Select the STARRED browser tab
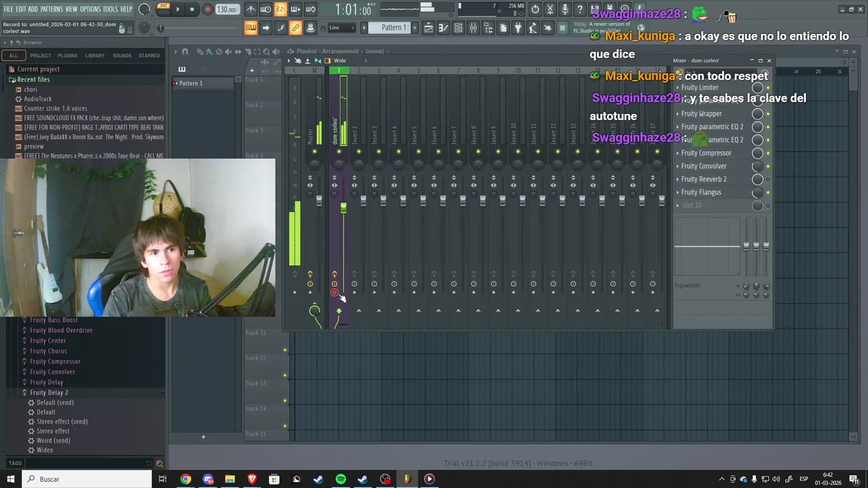The width and height of the screenshot is (868, 488). click(149, 56)
